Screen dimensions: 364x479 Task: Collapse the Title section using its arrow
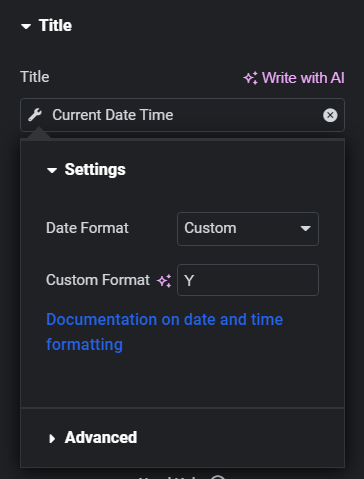tap(26, 26)
